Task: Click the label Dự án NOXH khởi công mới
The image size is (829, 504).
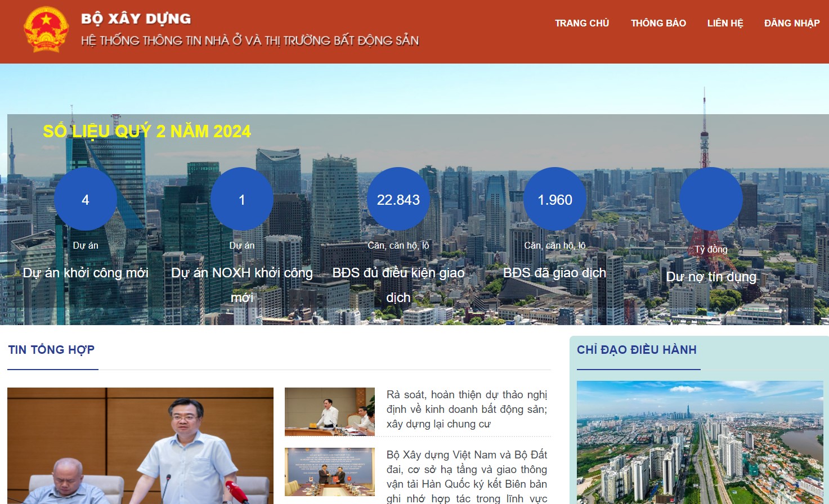Action: [x=242, y=285]
